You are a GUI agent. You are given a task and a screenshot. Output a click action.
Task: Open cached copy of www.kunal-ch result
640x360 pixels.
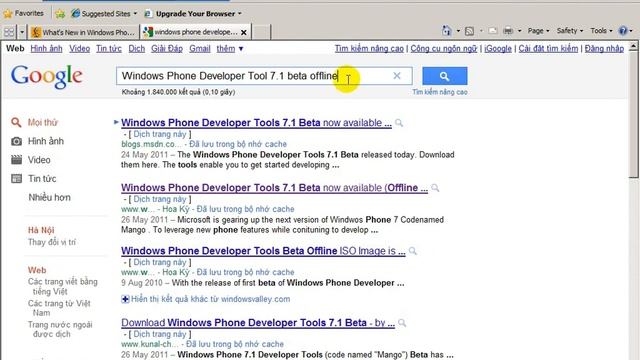click(x=234, y=344)
